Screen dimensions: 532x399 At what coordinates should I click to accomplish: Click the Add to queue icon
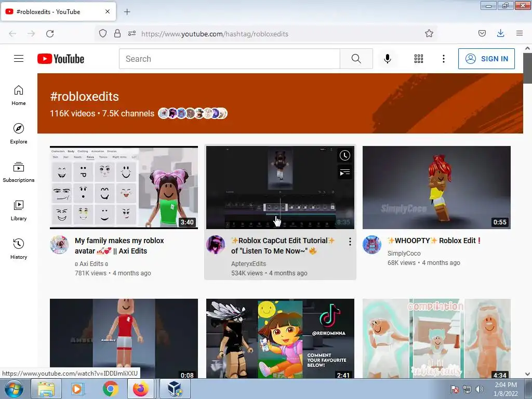point(345,172)
